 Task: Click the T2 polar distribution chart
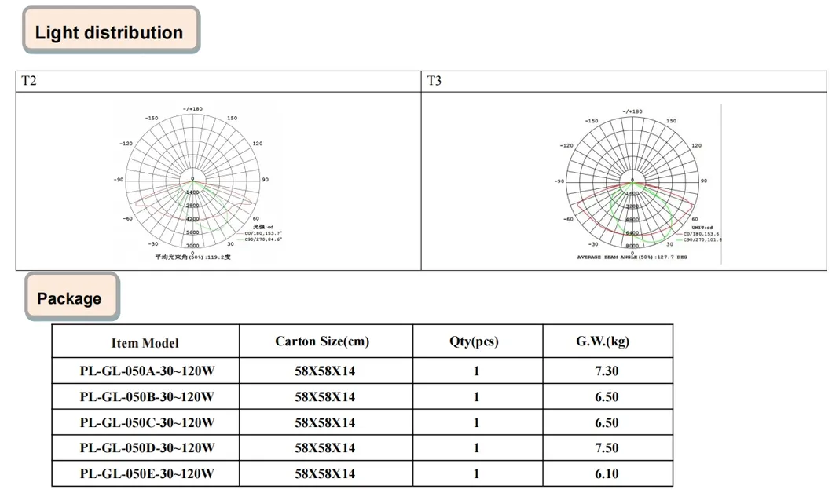click(197, 182)
